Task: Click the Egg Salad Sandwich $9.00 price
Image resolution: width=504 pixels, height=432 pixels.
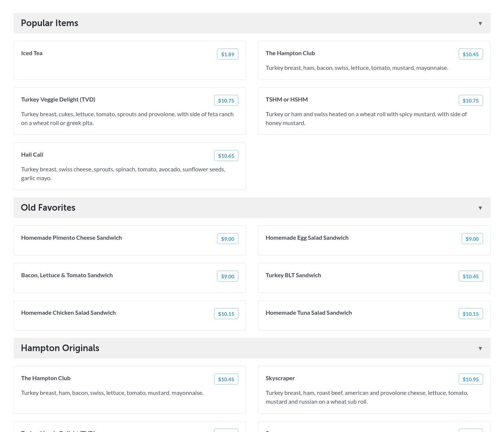Action: pos(472,239)
